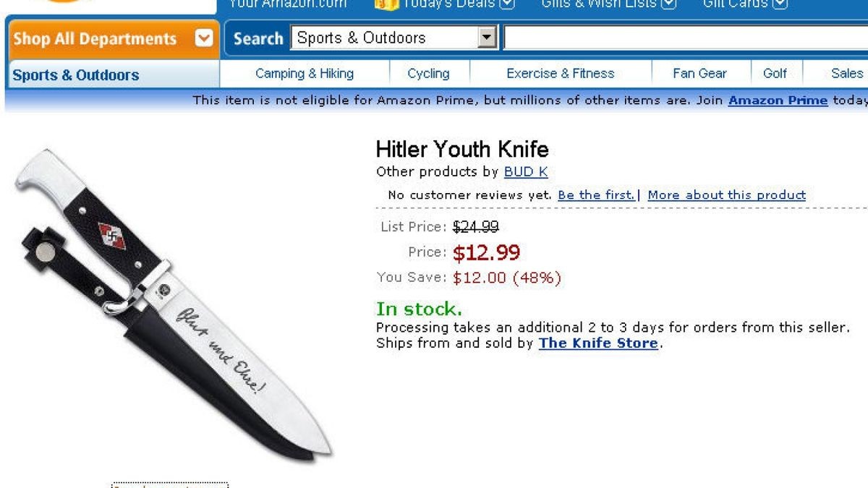Open the Fan Gear category

[x=699, y=73]
